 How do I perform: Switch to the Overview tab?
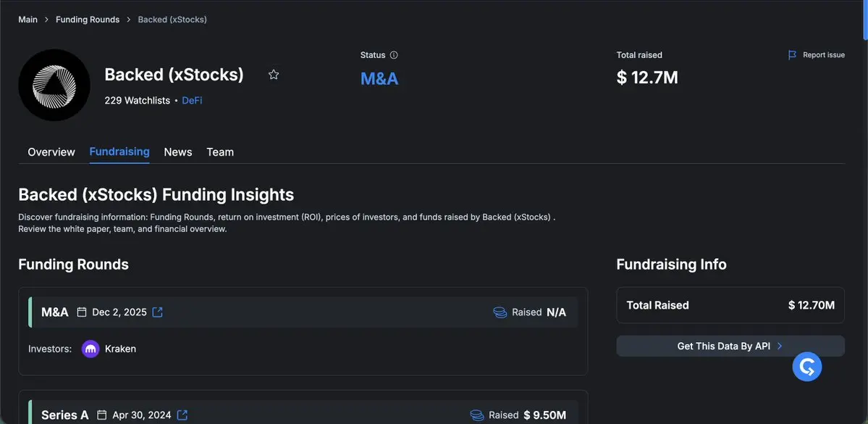[51, 152]
